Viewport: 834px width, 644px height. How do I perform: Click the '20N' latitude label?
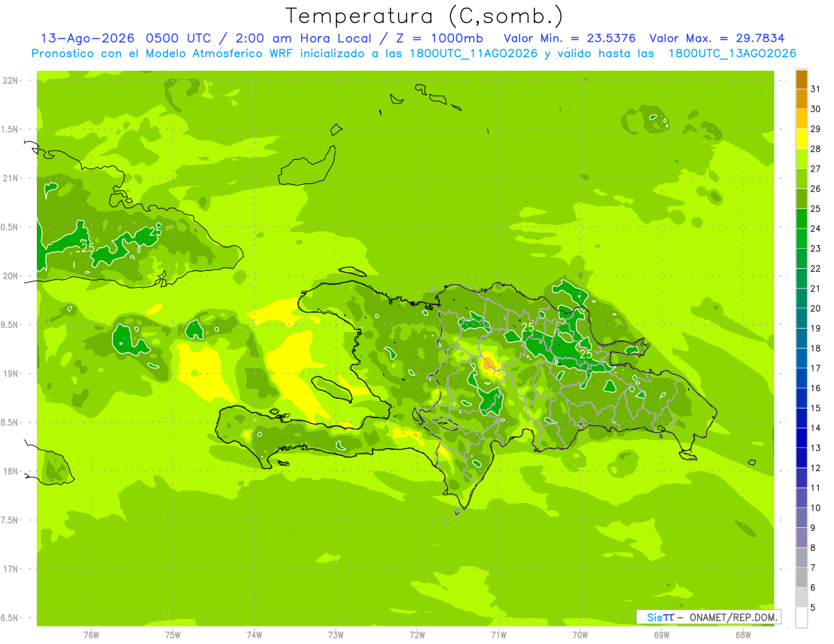[x=10, y=276]
